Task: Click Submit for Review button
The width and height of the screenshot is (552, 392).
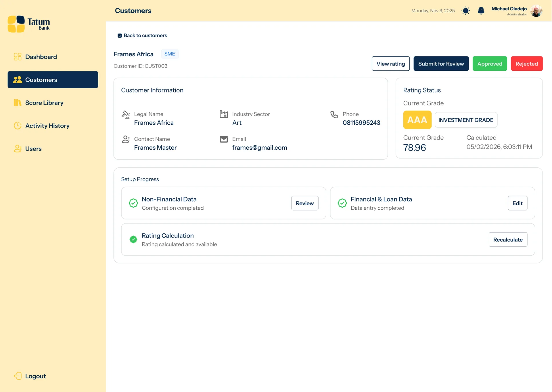Action: click(441, 64)
